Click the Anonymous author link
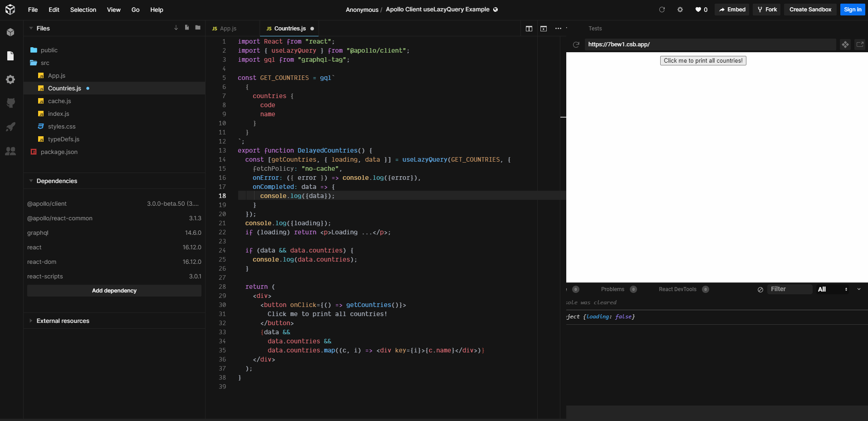 362,10
